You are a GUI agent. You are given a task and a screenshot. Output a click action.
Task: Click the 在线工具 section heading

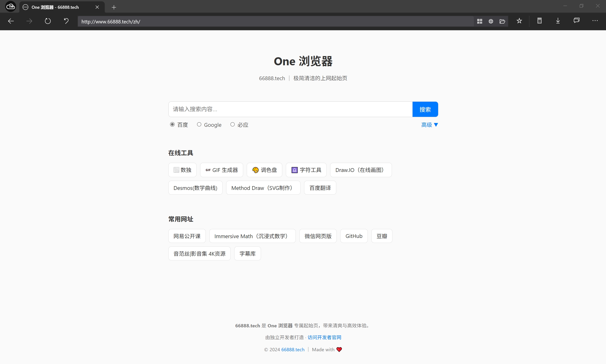[x=181, y=153]
